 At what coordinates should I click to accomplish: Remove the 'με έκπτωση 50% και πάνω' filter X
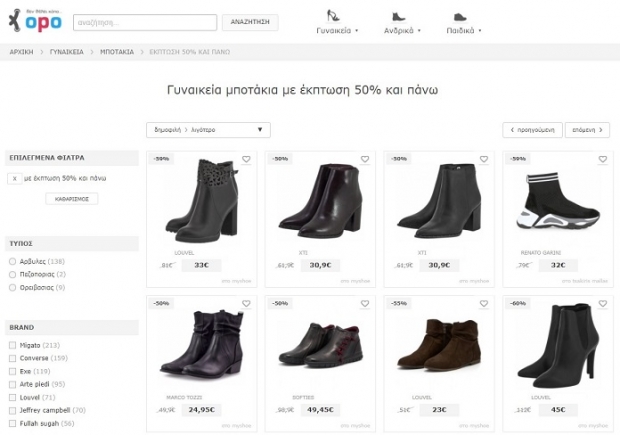15,178
